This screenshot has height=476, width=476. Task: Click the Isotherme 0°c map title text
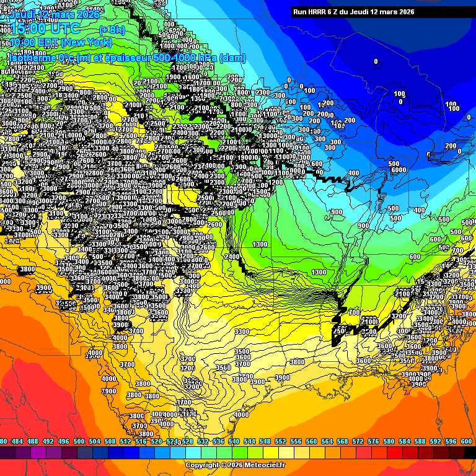126,58
